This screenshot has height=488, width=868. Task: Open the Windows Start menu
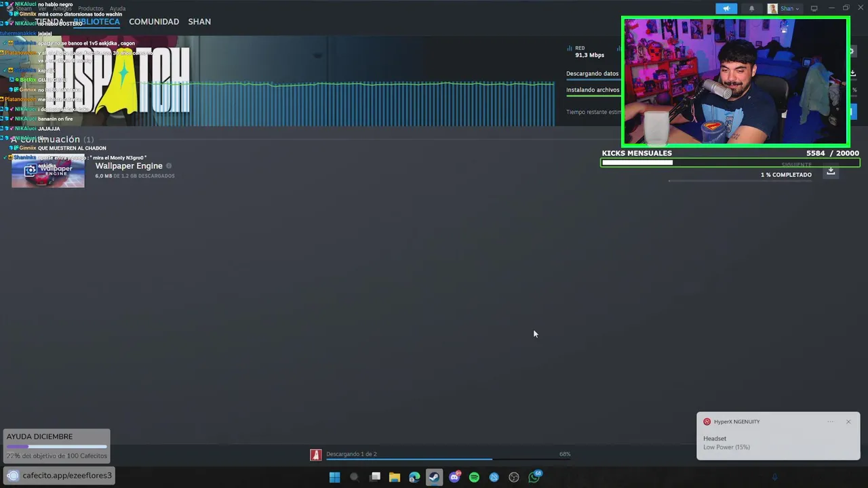pyautogui.click(x=334, y=477)
